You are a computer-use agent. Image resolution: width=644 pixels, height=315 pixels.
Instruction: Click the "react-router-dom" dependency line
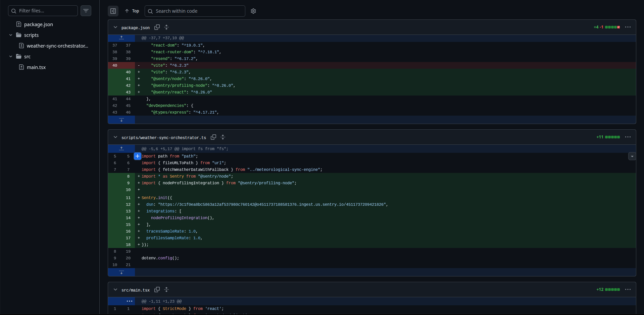pyautogui.click(x=372, y=52)
